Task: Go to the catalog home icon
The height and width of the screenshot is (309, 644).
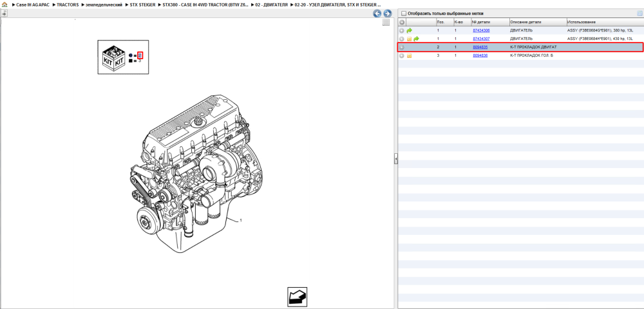Action: [5, 5]
